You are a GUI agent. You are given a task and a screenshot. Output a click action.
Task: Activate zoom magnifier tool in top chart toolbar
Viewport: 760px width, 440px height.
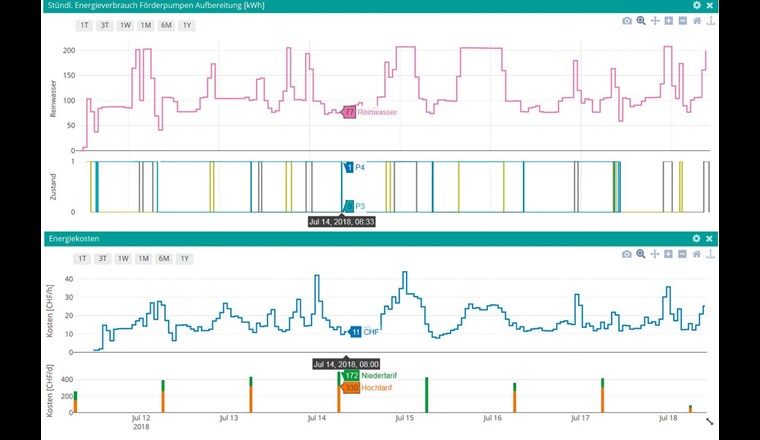[641, 21]
